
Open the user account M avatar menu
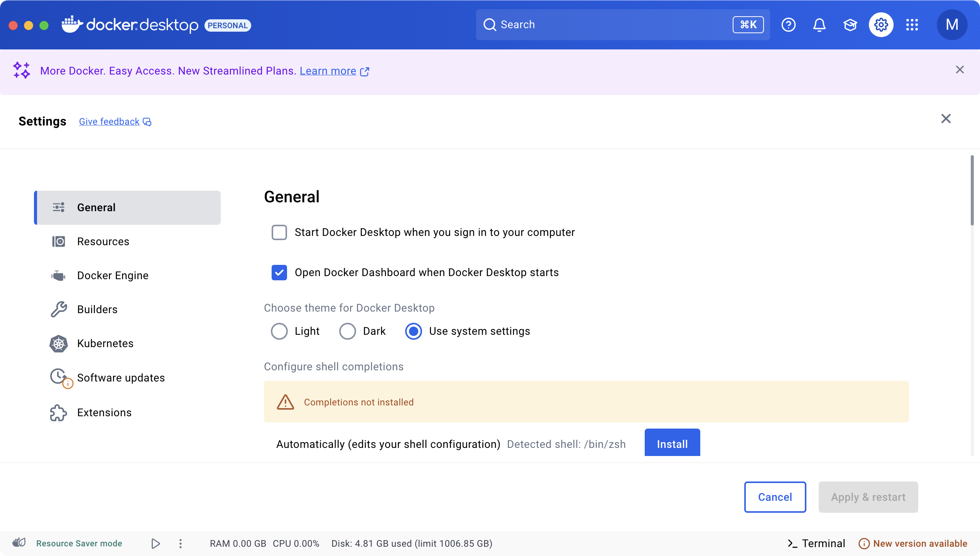point(952,25)
